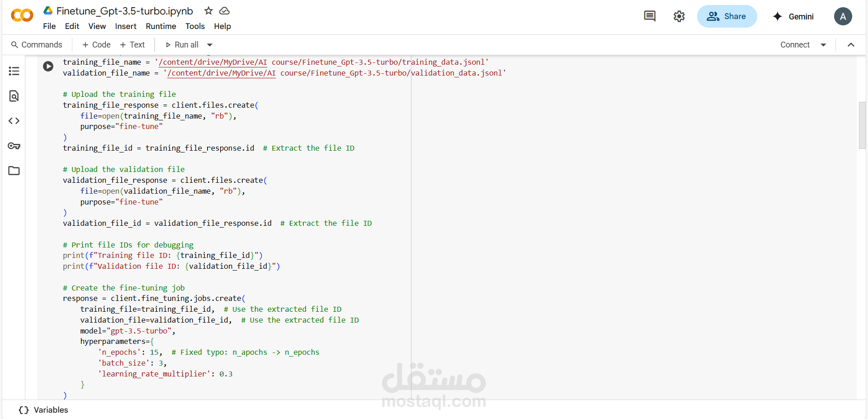The image size is (868, 419).
Task: Open the File menu
Action: (x=49, y=26)
